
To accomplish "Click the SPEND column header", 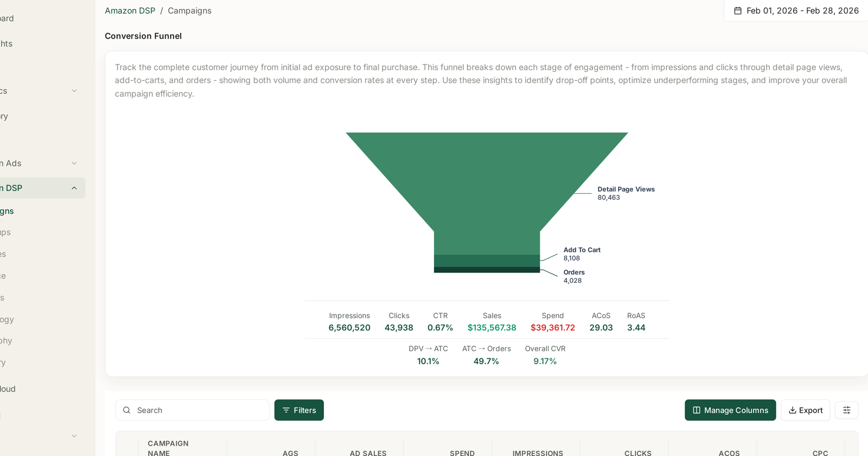I will point(462,453).
